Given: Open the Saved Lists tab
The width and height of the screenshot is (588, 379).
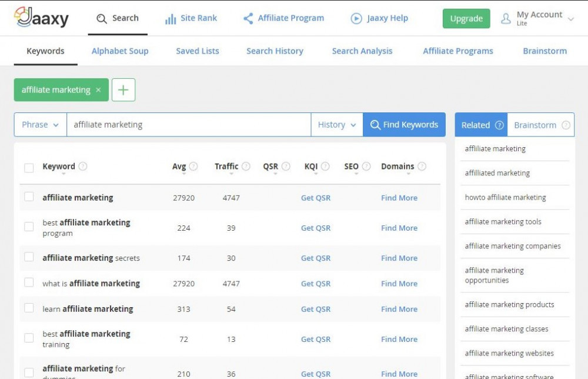Looking at the screenshot, I should point(198,51).
